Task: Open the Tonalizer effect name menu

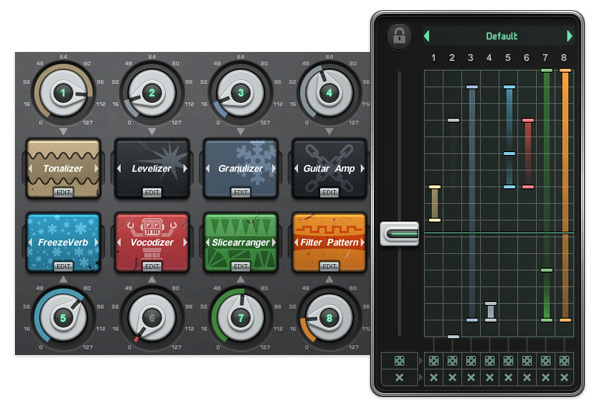Action: (x=63, y=168)
